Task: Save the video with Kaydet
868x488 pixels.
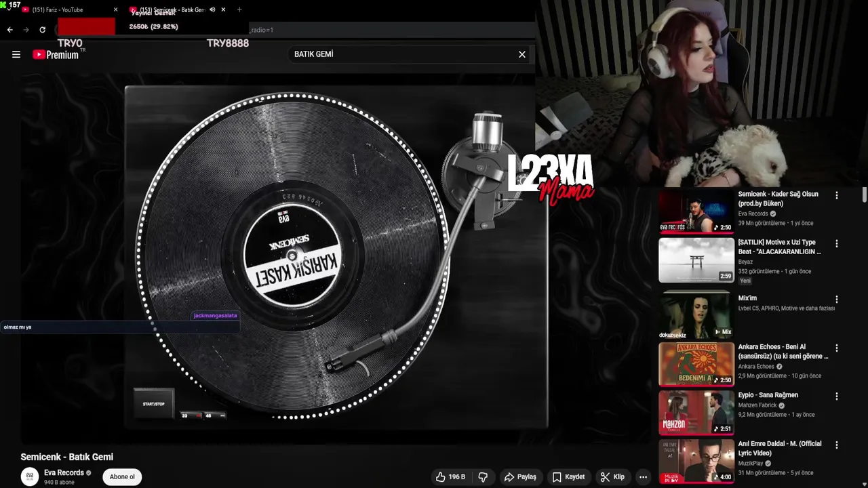Action: (x=568, y=477)
